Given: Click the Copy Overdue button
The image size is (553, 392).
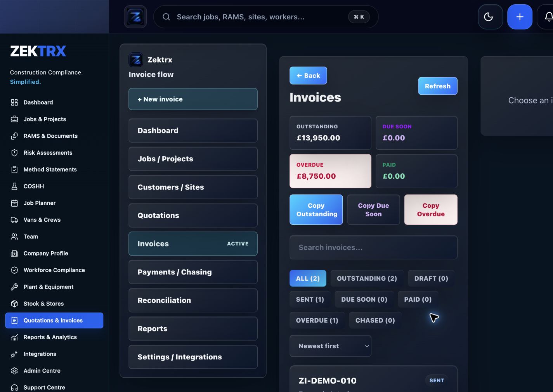Looking at the screenshot, I should point(431,210).
